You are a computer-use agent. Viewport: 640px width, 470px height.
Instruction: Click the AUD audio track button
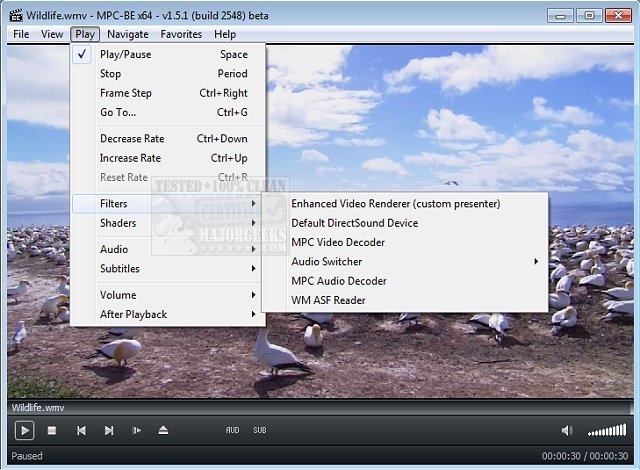coord(232,430)
